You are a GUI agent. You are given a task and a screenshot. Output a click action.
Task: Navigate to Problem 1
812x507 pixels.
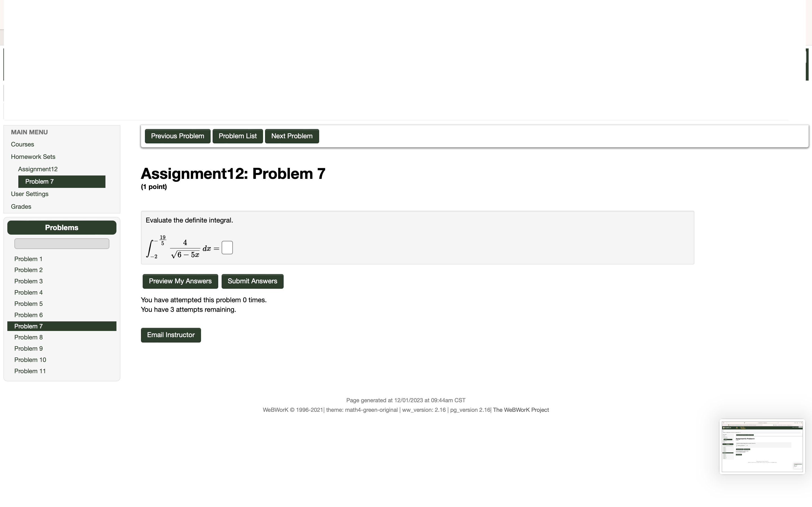click(28, 259)
